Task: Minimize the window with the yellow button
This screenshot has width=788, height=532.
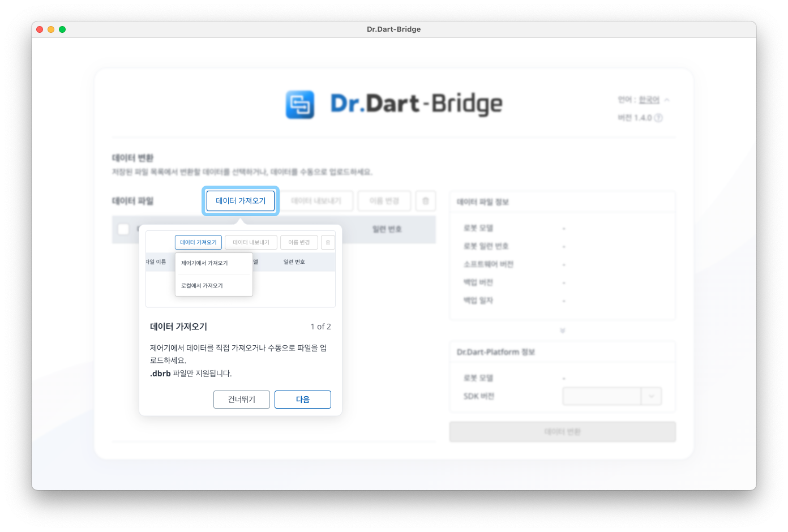Action: 51,29
